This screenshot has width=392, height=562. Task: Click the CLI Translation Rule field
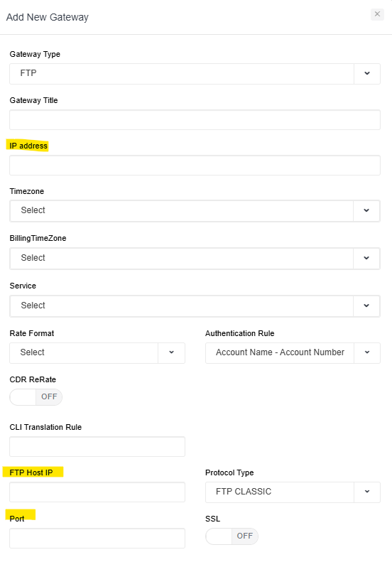click(97, 447)
